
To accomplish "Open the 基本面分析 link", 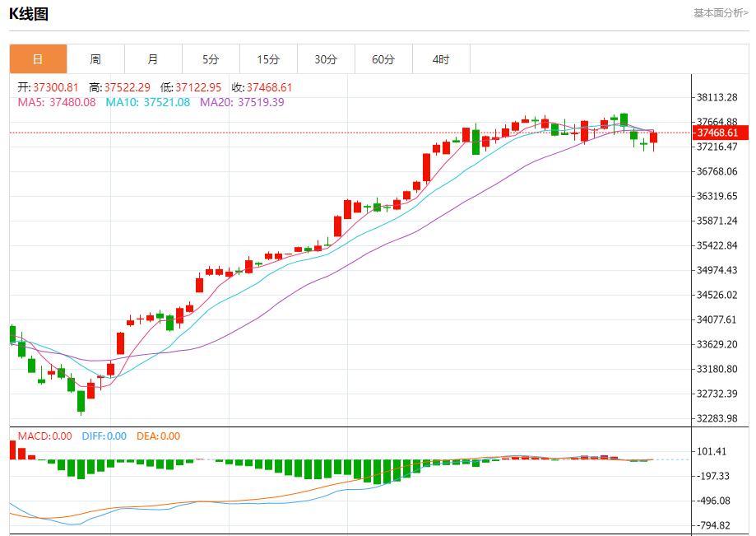I will tap(721, 12).
